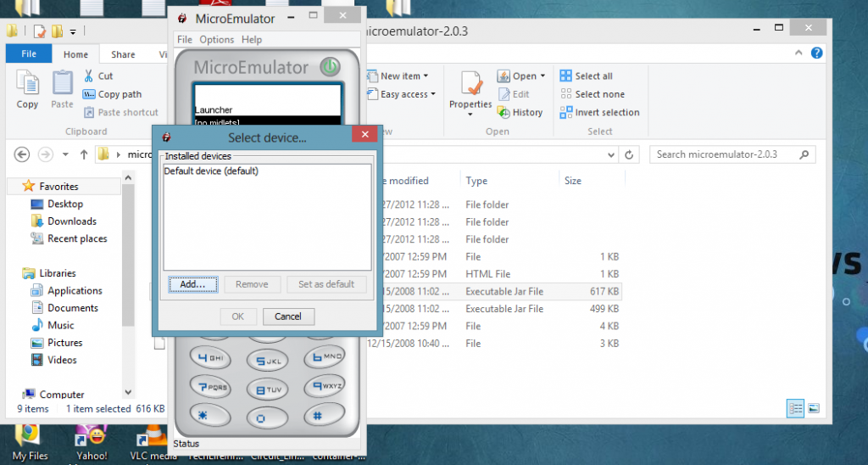The image size is (868, 465).
Task: Close the Select device dialog
Action: coord(364,133)
